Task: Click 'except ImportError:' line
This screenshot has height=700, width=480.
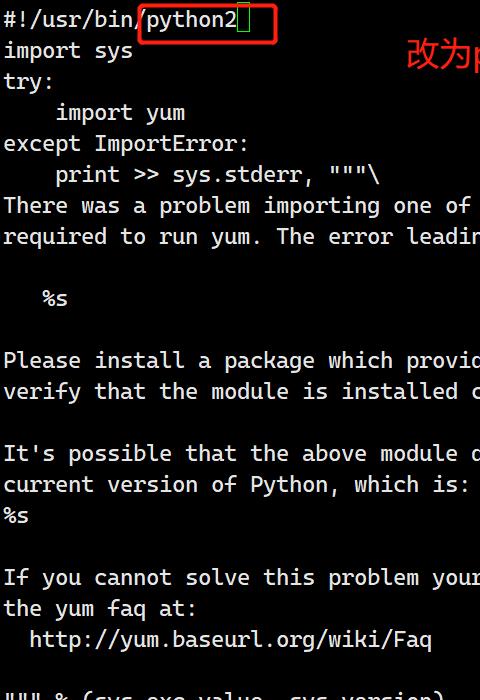Action: click(x=126, y=144)
